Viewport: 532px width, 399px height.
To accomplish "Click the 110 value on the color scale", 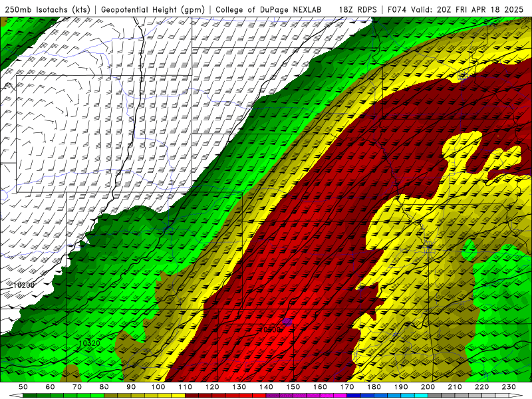I will click(x=186, y=387).
